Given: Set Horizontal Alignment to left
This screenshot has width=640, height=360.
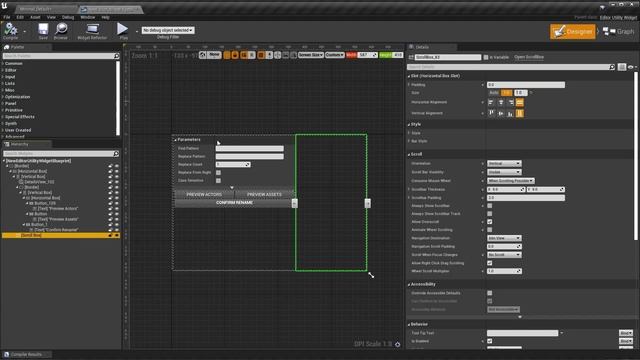Looking at the screenshot, I should 491,102.
